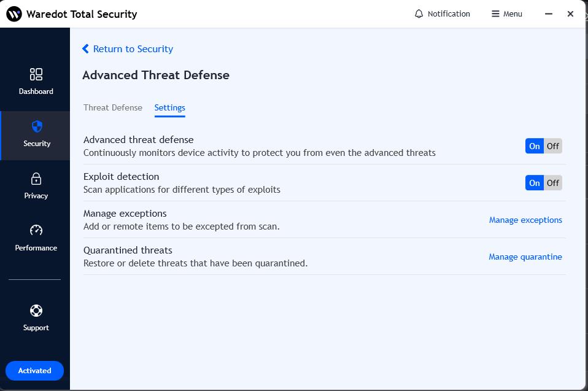Select the Security shield icon
The image size is (588, 391).
tap(36, 126)
